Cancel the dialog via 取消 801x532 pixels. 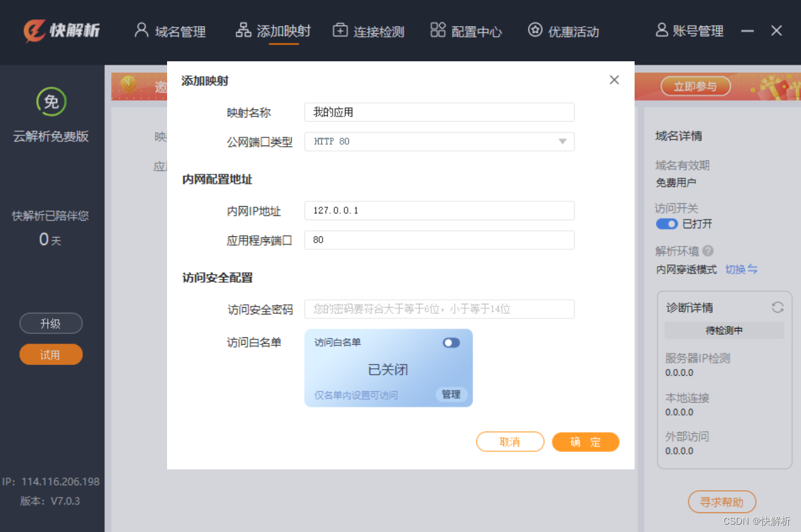point(510,442)
